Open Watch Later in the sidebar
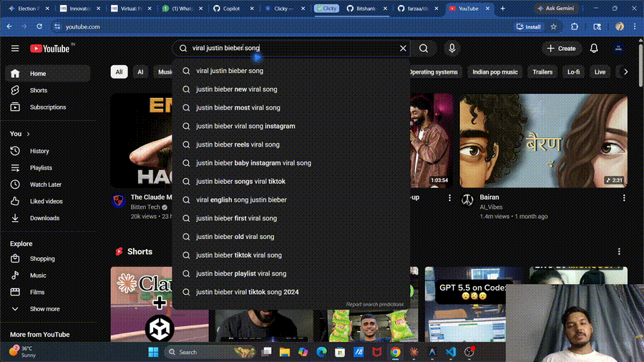Viewport: 644px width, 362px height. click(x=47, y=185)
